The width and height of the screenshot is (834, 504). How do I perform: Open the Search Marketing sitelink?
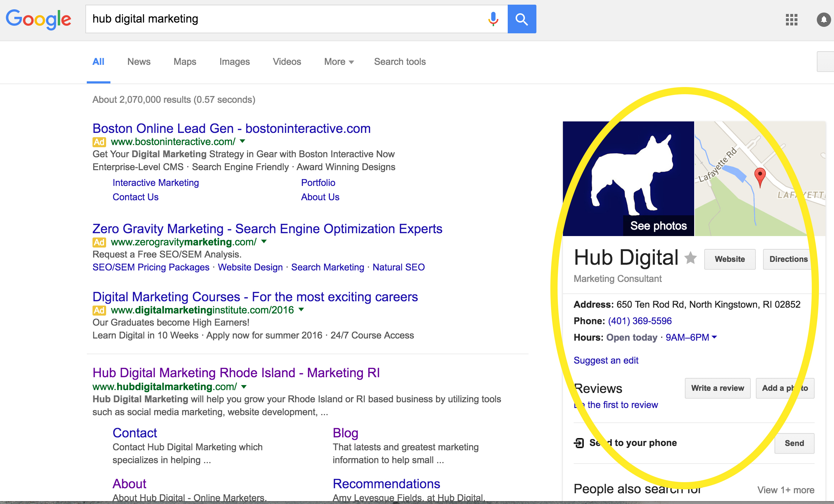(x=328, y=267)
